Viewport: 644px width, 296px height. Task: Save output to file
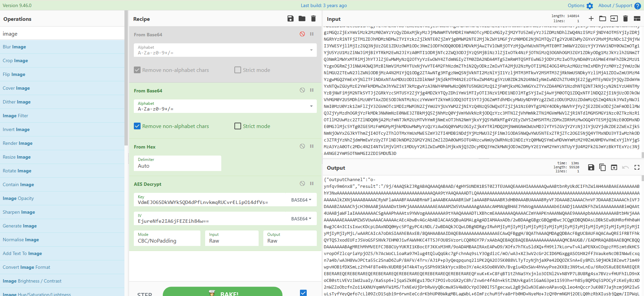click(x=591, y=167)
